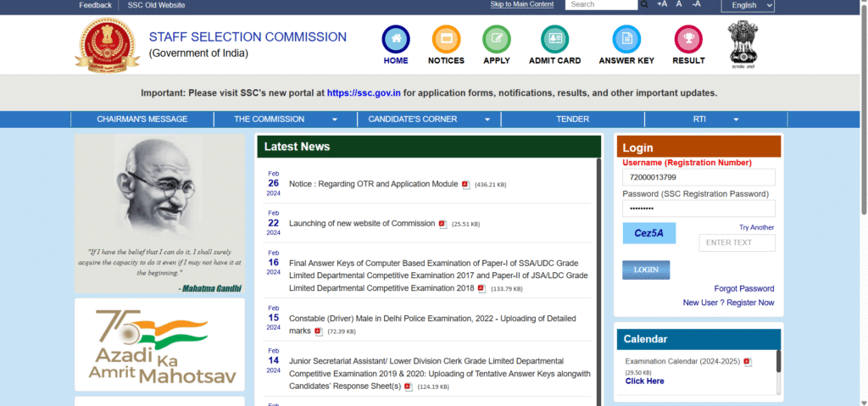Click the LOGIN button
Screen dimensions: 868x406
(x=646, y=270)
